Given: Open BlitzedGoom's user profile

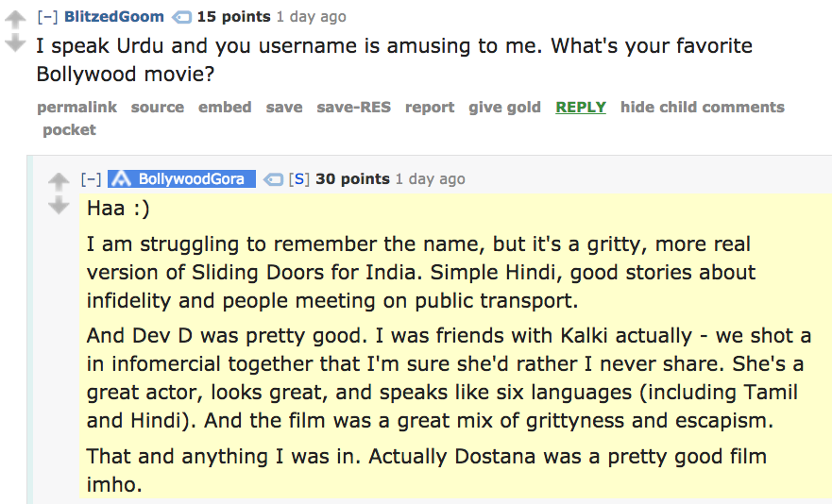Looking at the screenshot, I should pos(114,16).
